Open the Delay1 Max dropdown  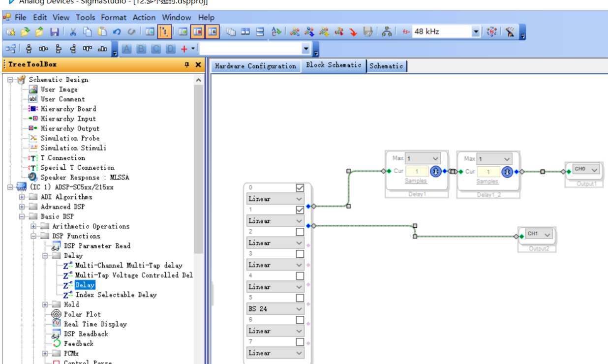[435, 158]
